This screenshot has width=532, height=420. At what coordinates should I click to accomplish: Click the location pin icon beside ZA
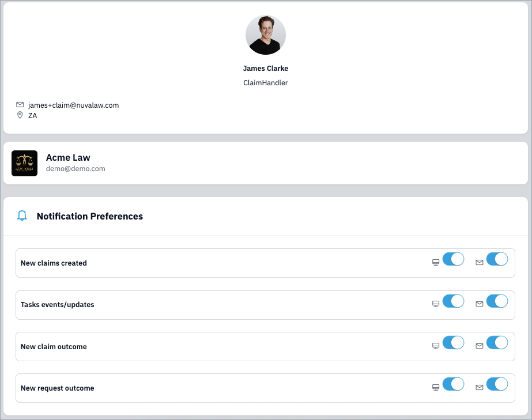[x=20, y=115]
